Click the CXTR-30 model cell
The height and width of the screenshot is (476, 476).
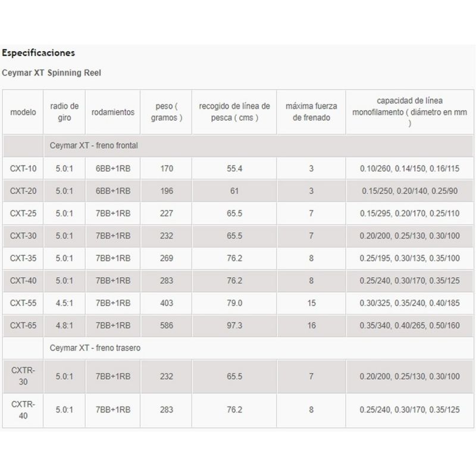[23, 376]
